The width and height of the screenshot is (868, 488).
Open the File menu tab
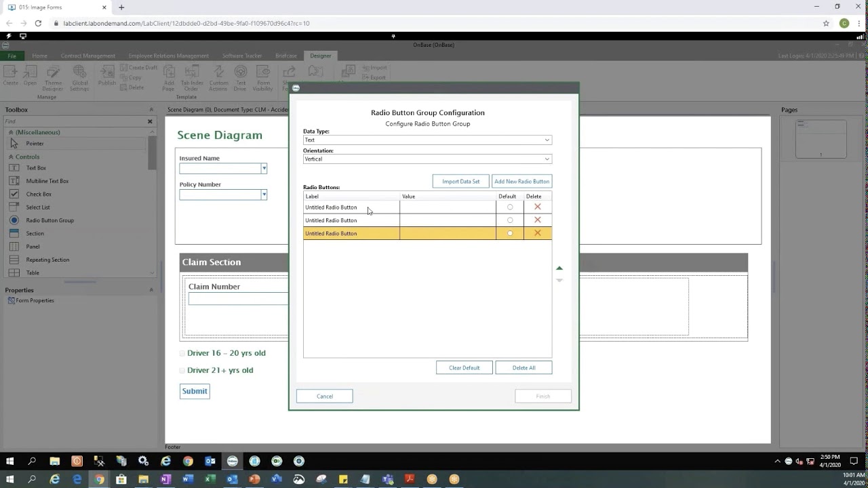pos(12,56)
